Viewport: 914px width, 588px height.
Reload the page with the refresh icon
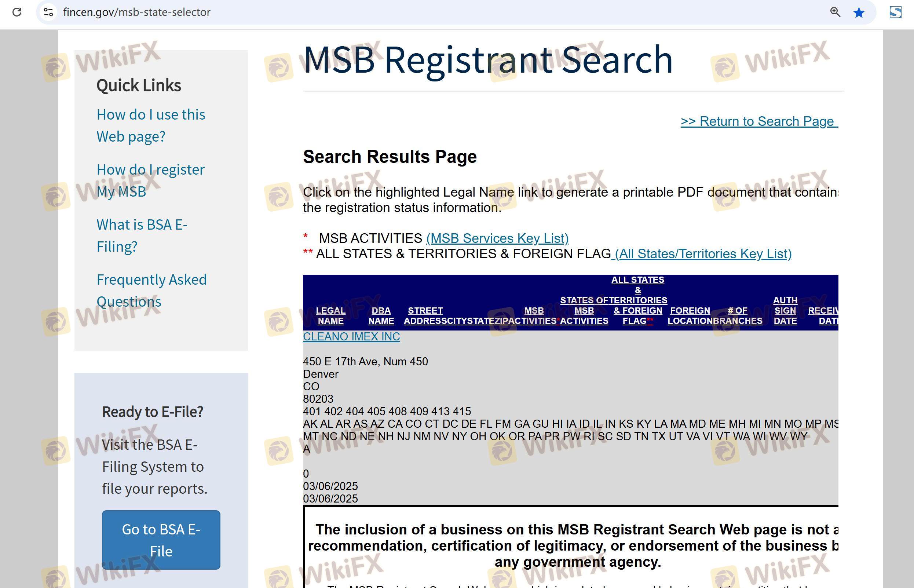[17, 12]
